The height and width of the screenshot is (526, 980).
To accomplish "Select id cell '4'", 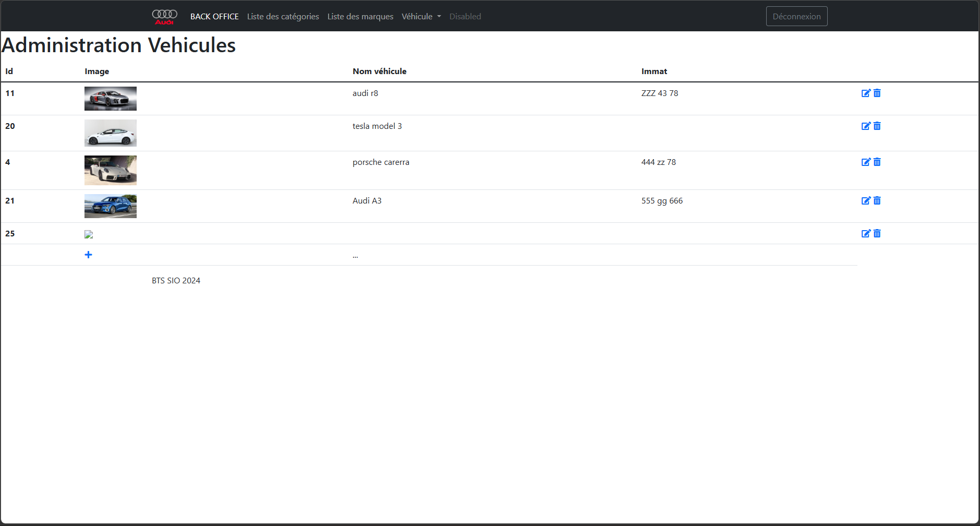I will 8,162.
